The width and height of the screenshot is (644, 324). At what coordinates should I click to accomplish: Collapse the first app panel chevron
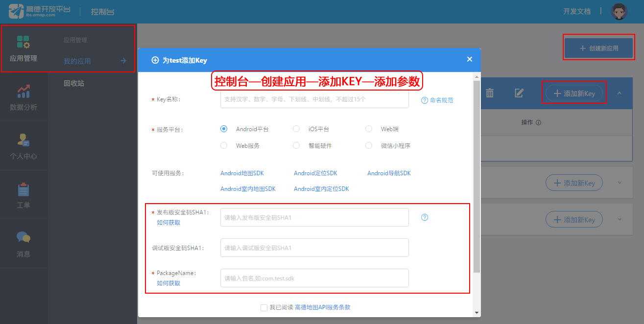coord(619,93)
